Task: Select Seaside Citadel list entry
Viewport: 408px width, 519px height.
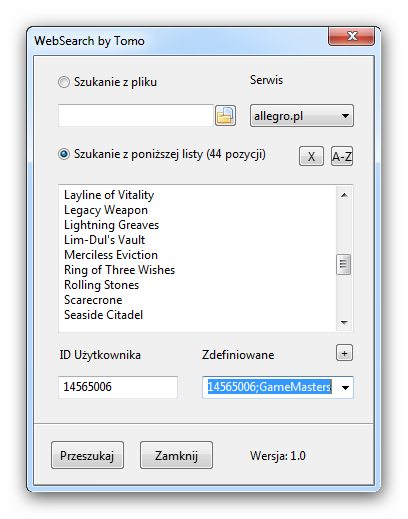Action: [x=103, y=315]
